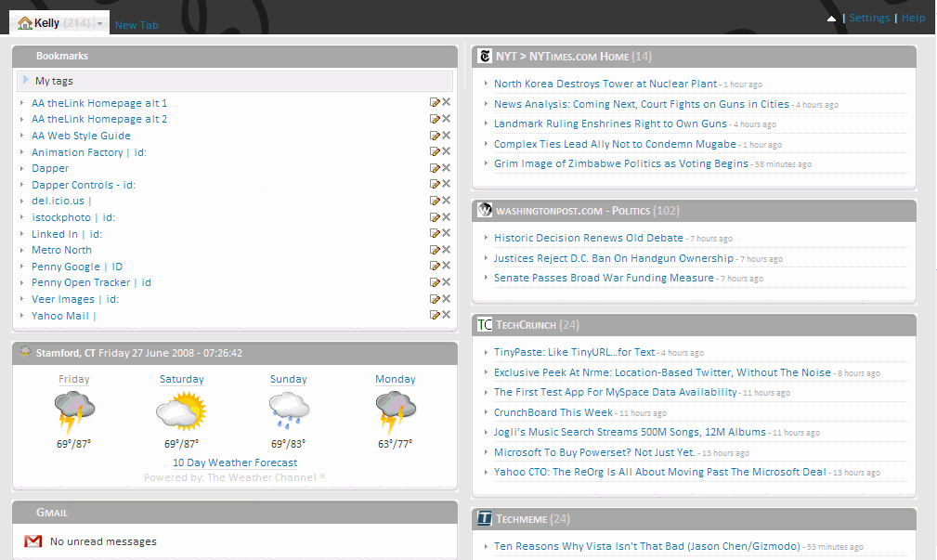Edit the istockphoto bookmark
The height and width of the screenshot is (560, 937).
click(435, 217)
